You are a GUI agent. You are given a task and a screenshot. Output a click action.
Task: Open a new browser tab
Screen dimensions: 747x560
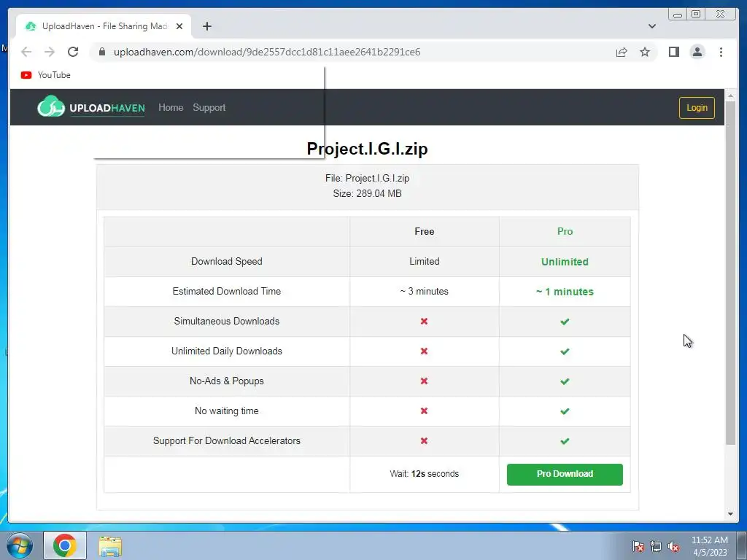click(x=206, y=26)
